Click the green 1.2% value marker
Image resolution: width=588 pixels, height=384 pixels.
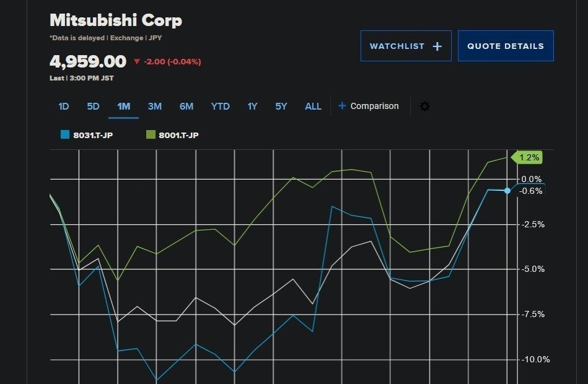528,158
